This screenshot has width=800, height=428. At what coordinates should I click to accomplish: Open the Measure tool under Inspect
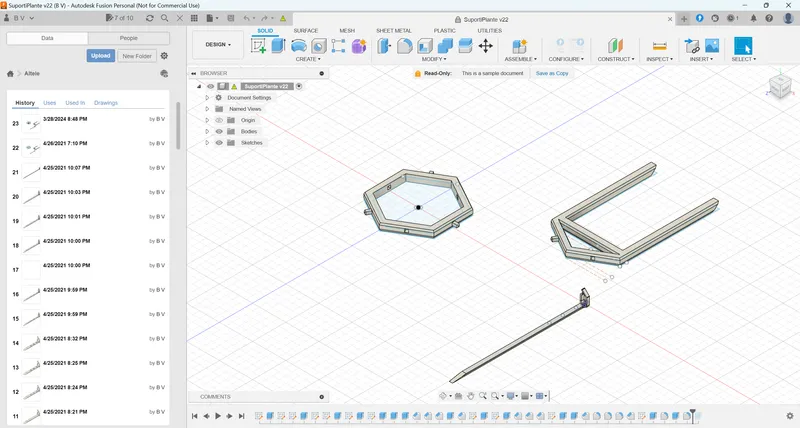[660, 46]
